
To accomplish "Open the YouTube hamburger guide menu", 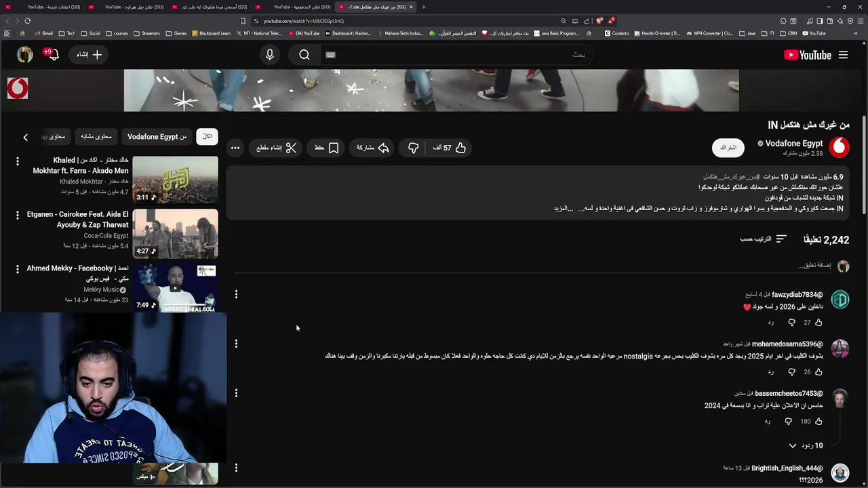I will 843,55.
